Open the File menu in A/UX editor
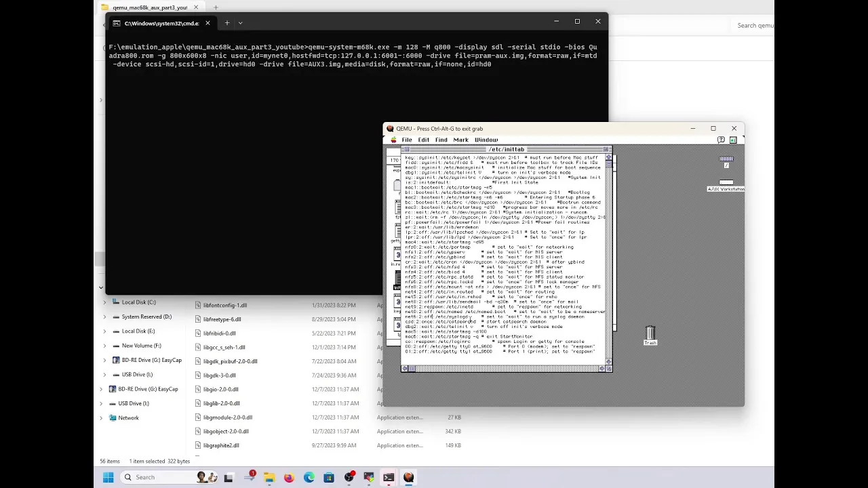This screenshot has height=488, width=868. pos(407,140)
